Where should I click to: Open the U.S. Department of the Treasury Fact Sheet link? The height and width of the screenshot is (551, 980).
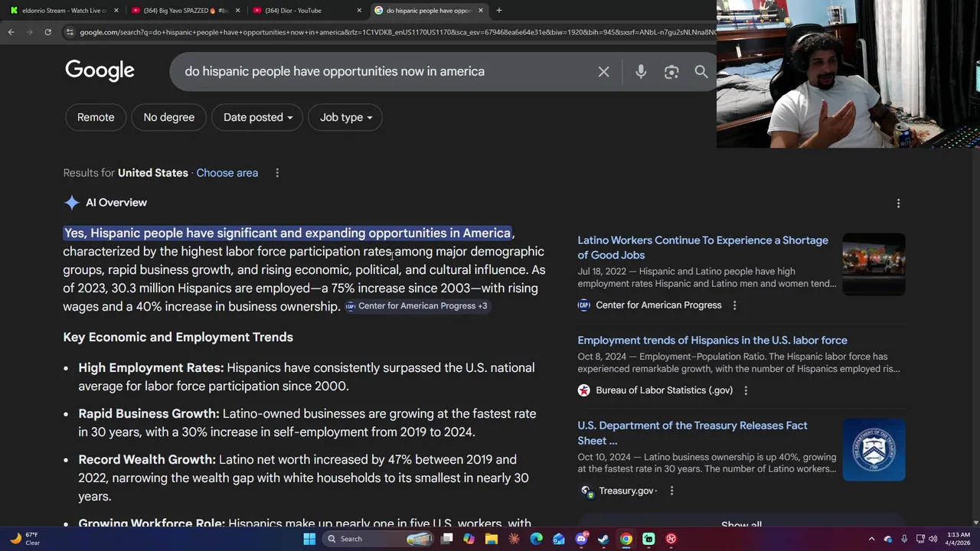[692, 433]
